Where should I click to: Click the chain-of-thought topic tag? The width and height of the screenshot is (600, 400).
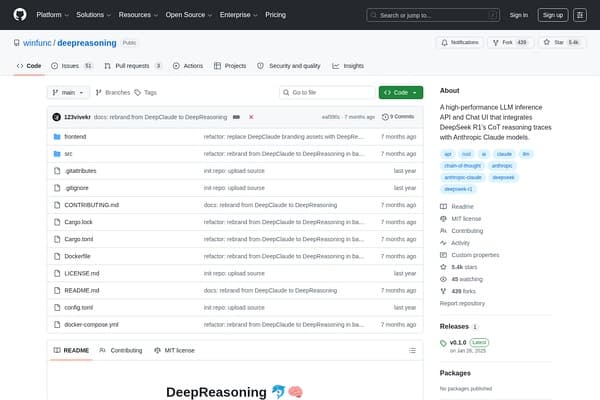(462, 166)
